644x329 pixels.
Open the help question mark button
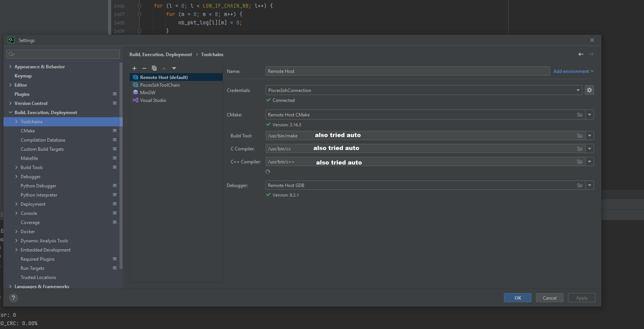(13, 298)
